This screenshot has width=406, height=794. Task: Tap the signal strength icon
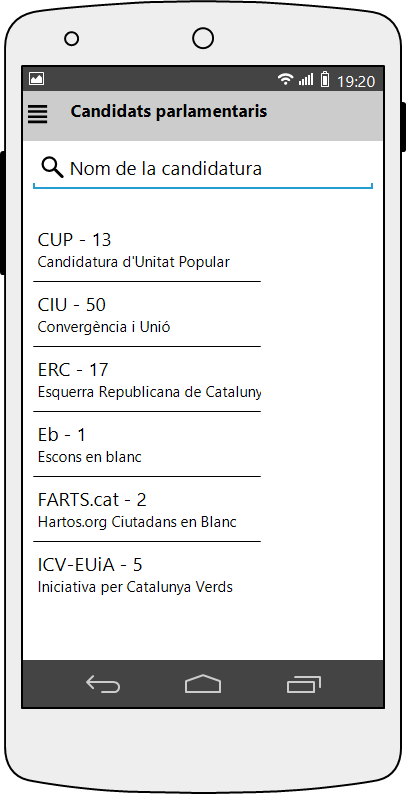click(306, 79)
